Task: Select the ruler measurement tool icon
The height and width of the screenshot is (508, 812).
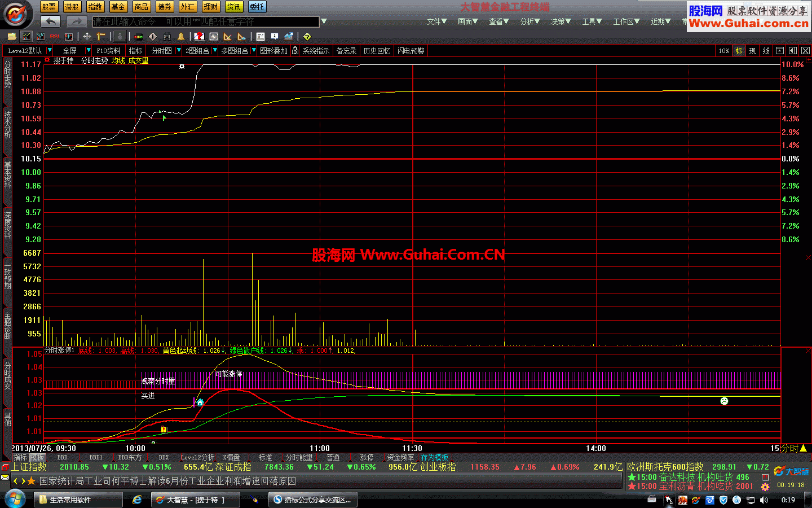Action: tap(101, 36)
